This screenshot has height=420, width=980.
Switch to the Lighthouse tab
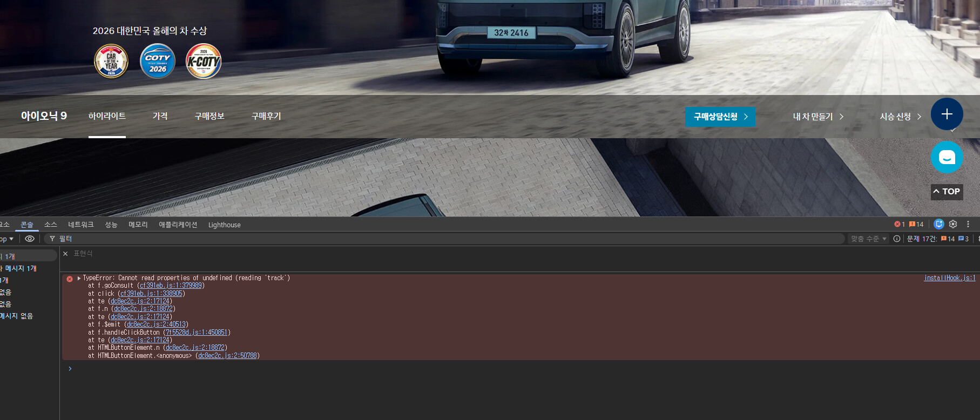(x=225, y=225)
